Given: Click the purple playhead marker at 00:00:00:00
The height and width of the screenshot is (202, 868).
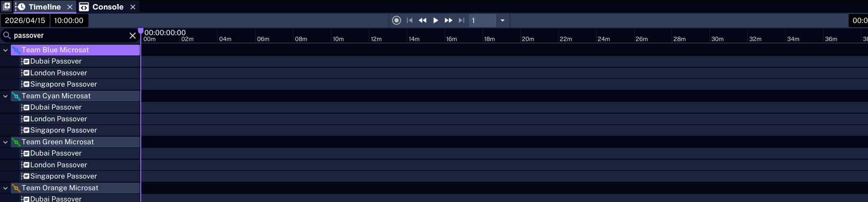Looking at the screenshot, I should (141, 31).
